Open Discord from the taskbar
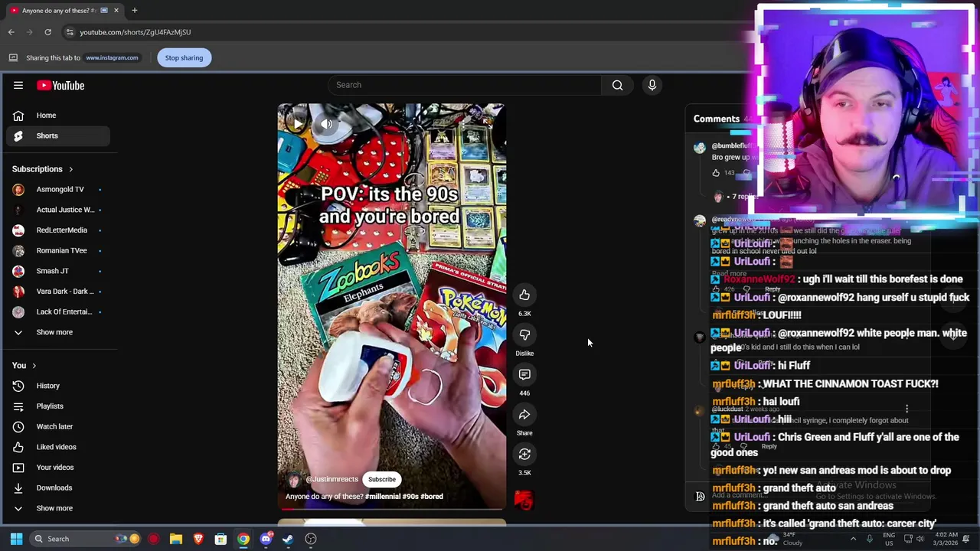Viewport: 980px width, 551px height. point(266,539)
